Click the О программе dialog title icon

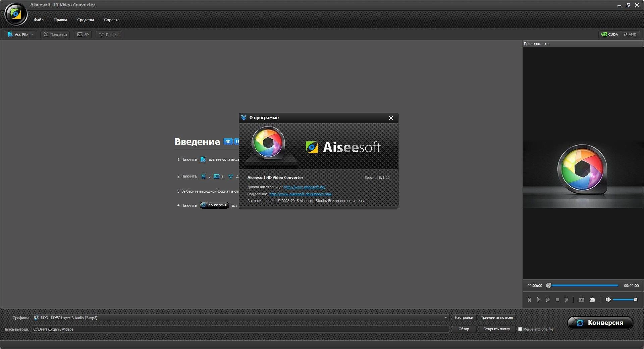244,117
